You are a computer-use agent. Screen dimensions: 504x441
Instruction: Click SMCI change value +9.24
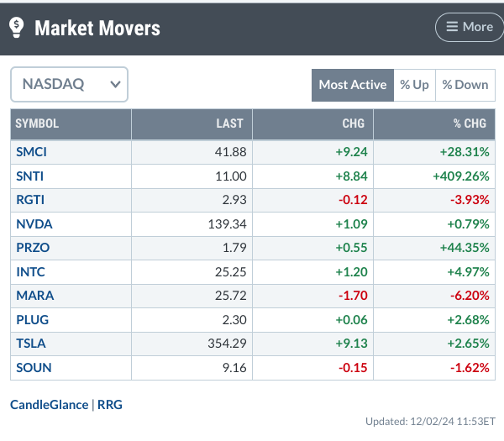pos(351,152)
